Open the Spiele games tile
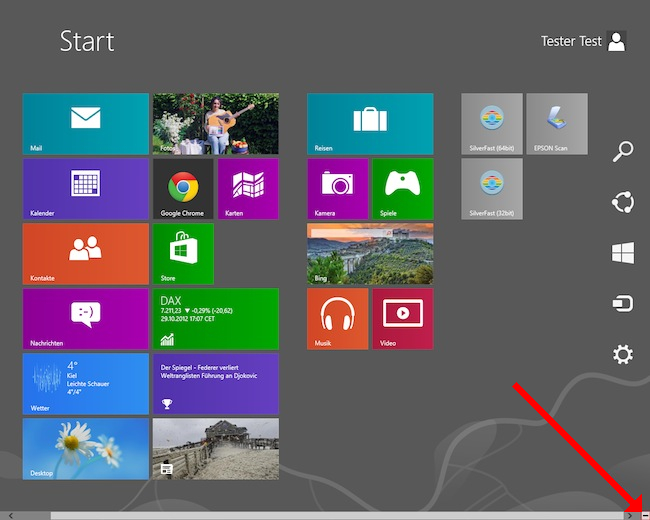Image resolution: width=650 pixels, height=520 pixels. [x=402, y=189]
